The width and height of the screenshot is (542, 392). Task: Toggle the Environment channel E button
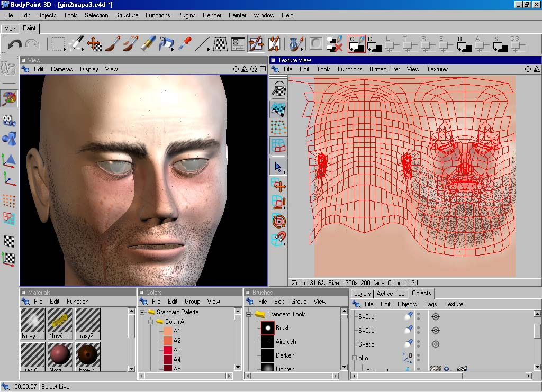[x=445, y=44]
